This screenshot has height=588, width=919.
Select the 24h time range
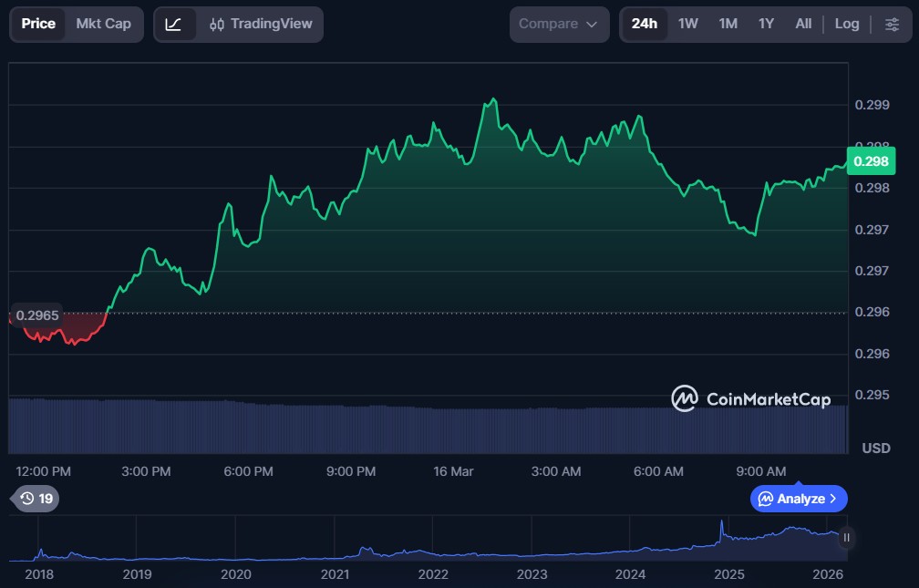pyautogui.click(x=644, y=24)
